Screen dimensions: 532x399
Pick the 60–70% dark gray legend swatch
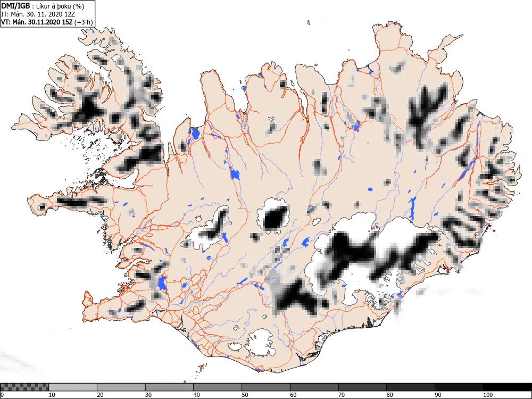click(x=314, y=387)
